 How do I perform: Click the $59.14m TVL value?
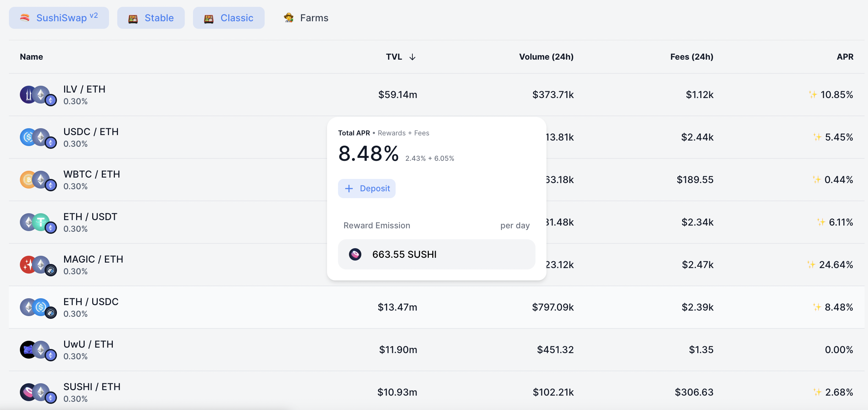pyautogui.click(x=398, y=95)
